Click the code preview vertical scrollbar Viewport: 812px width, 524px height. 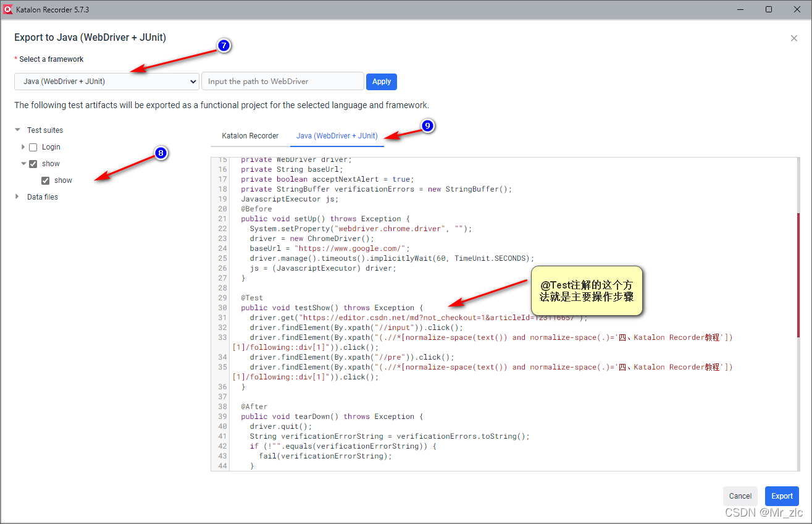(798, 275)
